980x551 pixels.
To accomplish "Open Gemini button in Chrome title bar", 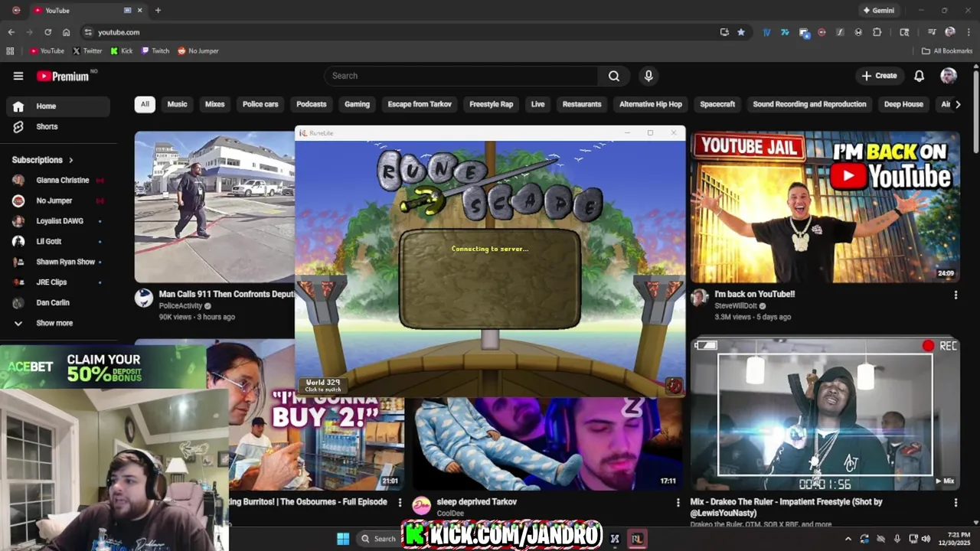I will coord(879,11).
